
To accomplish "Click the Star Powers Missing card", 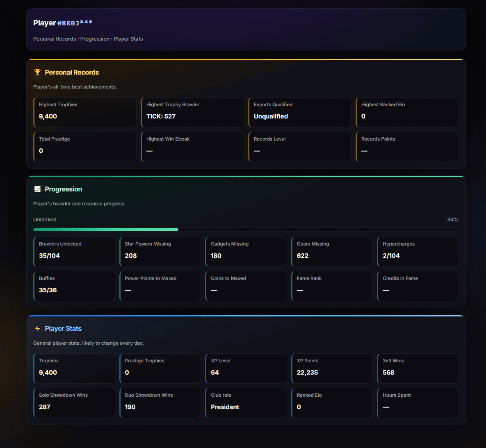I will coord(160,252).
